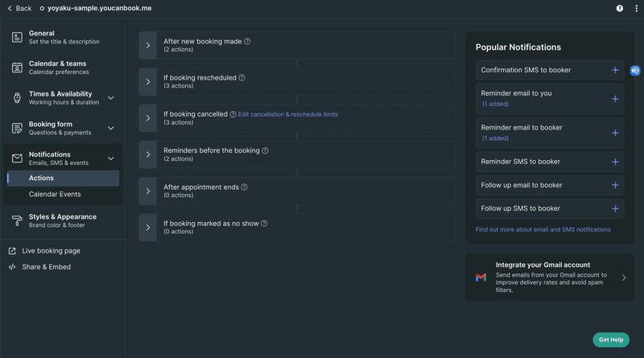Expand Times & Availability sidebar chevron
The image size is (644, 358).
click(111, 97)
